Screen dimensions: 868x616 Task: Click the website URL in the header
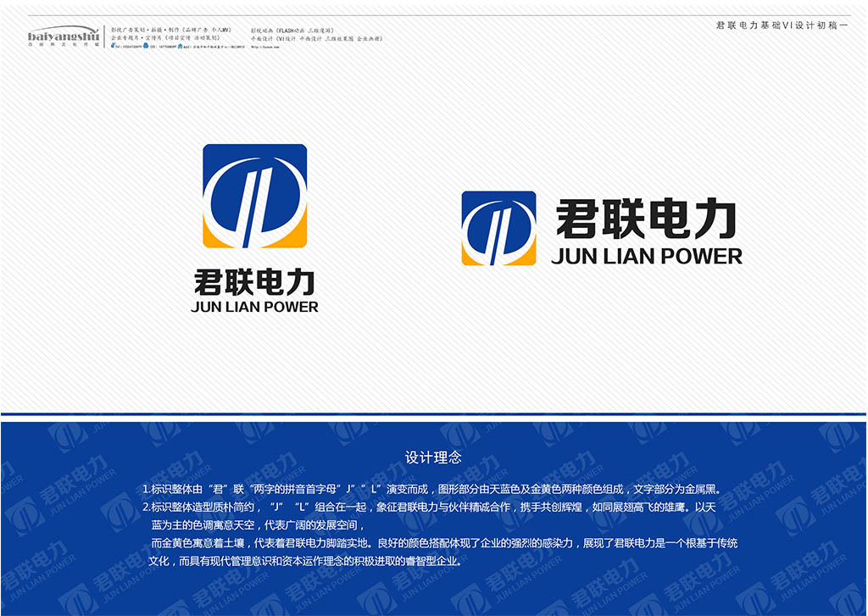coord(265,47)
